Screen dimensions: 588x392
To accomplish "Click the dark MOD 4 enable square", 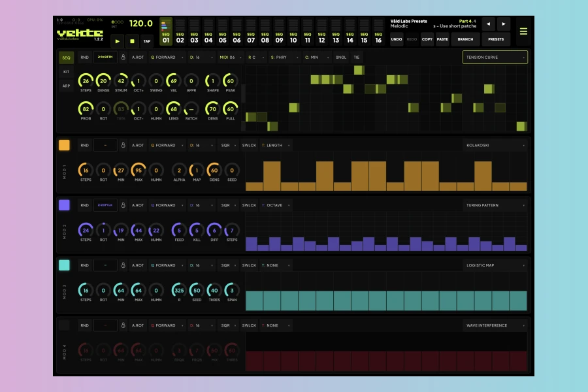I will click(64, 325).
